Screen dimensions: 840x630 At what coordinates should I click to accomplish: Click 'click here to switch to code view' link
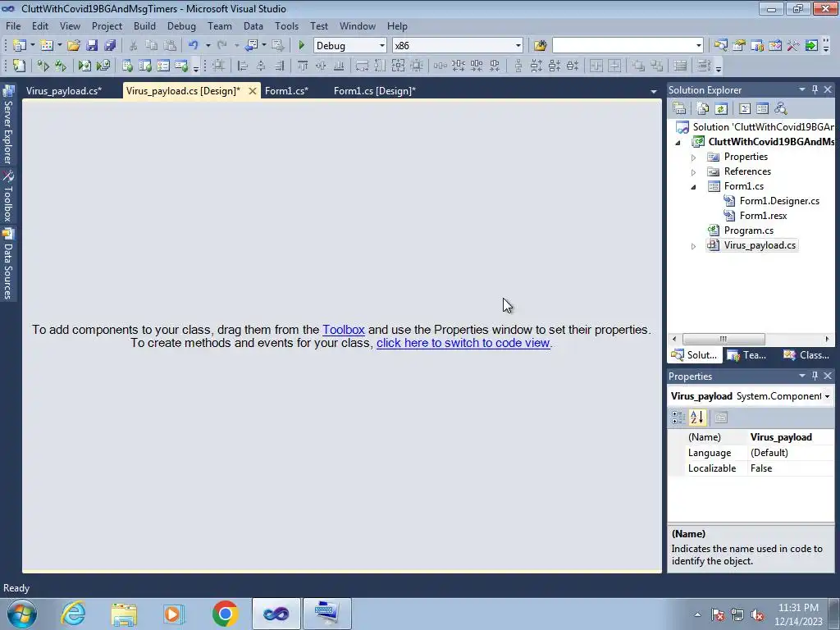pos(463,343)
